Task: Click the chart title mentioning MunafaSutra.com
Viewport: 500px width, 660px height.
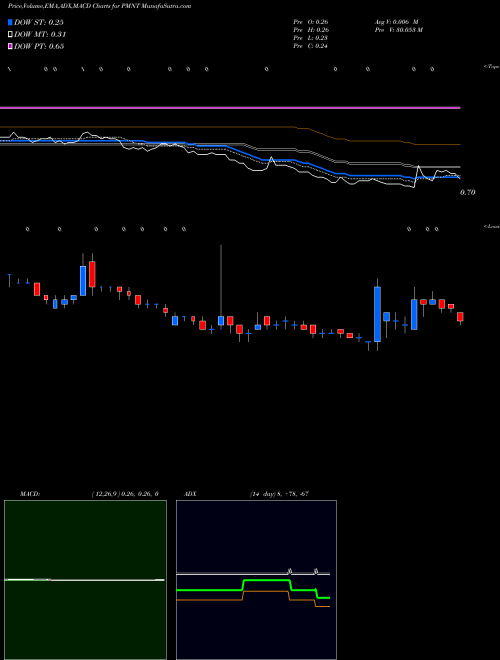Action: pyautogui.click(x=99, y=6)
